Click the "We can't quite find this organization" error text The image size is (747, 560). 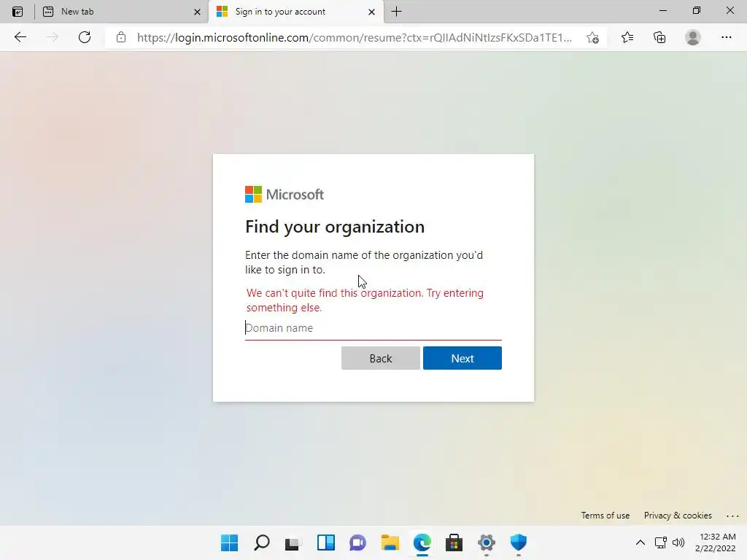pyautogui.click(x=365, y=300)
